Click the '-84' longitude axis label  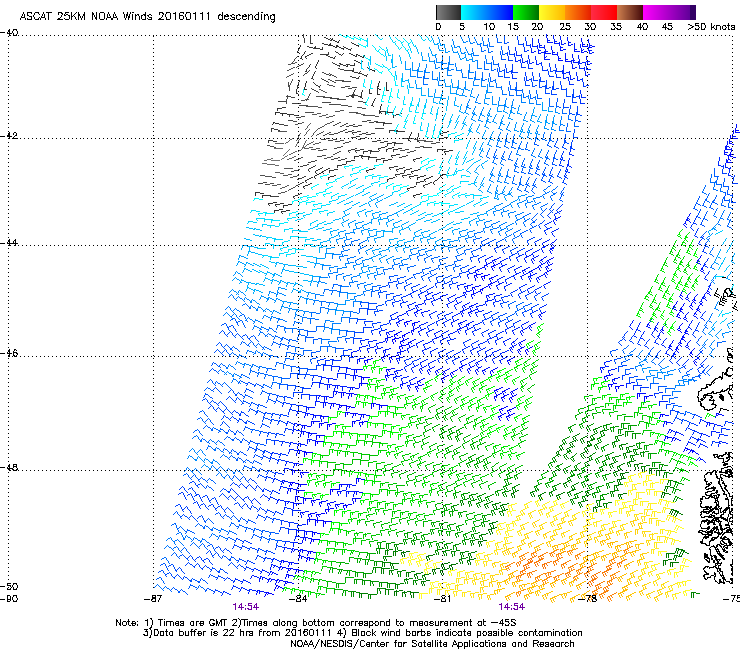pos(298,599)
